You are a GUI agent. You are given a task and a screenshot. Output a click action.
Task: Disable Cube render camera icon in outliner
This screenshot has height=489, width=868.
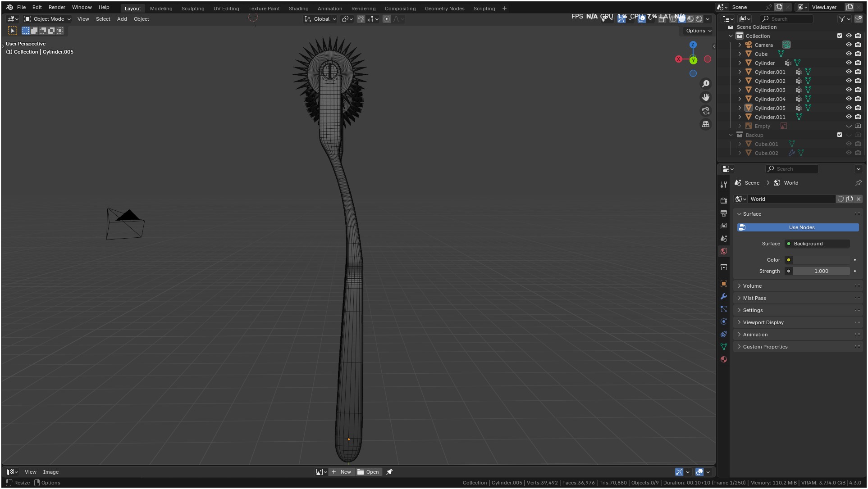(x=858, y=54)
